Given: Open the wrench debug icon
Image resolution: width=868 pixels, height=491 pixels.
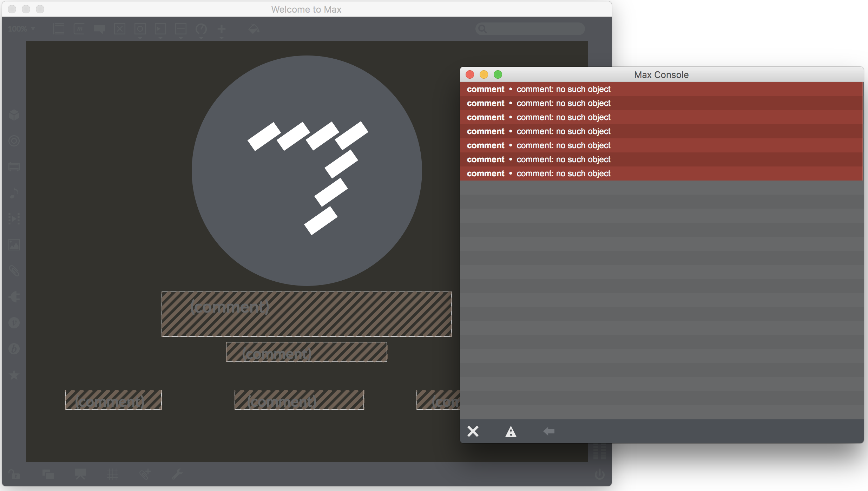Looking at the screenshot, I should click(x=177, y=474).
